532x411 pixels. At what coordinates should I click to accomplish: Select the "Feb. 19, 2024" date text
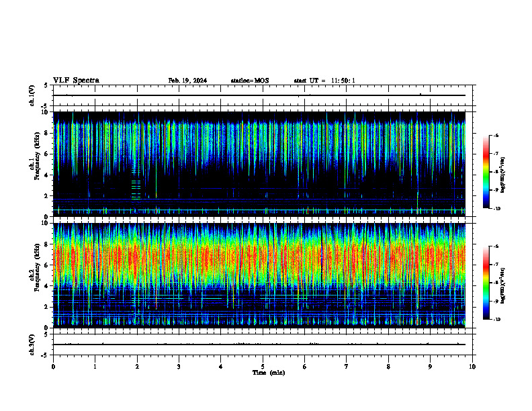click(x=187, y=81)
